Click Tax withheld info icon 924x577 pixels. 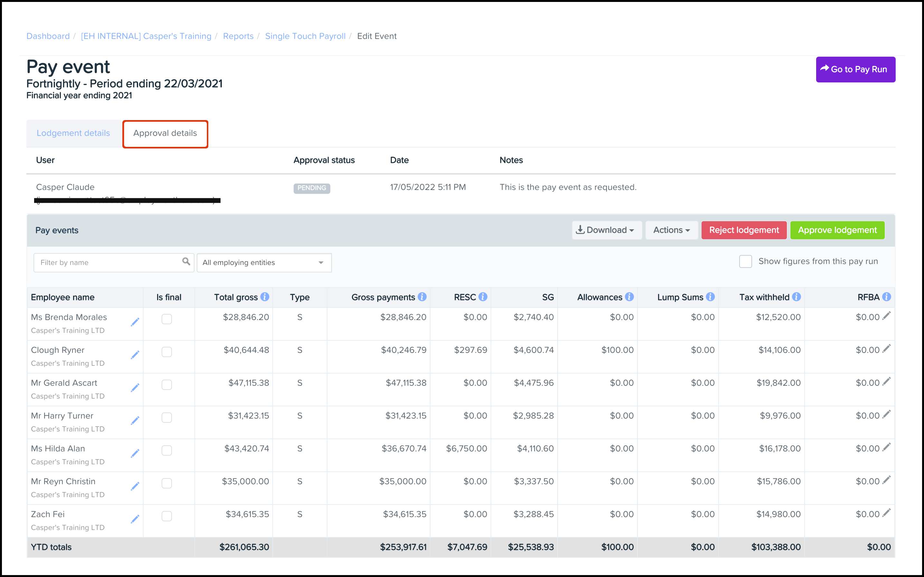tap(797, 297)
